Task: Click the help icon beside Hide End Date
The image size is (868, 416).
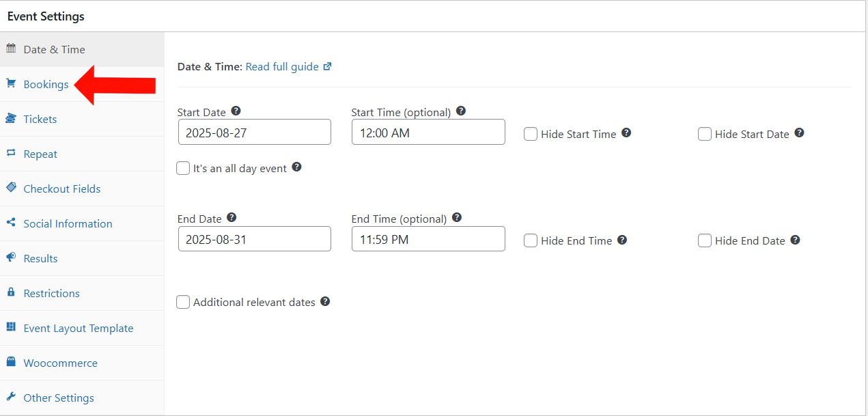Action: [795, 240]
